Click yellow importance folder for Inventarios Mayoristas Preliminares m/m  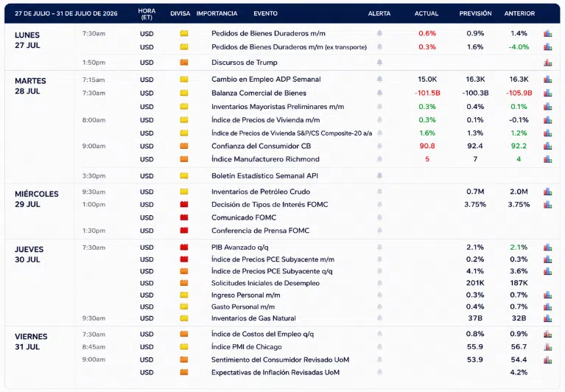tap(184, 106)
